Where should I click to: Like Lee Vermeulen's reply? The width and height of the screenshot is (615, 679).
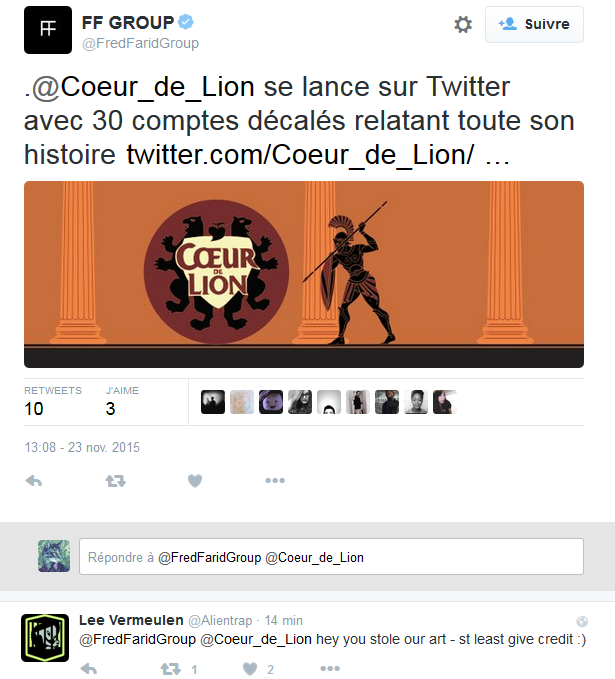(x=249, y=669)
